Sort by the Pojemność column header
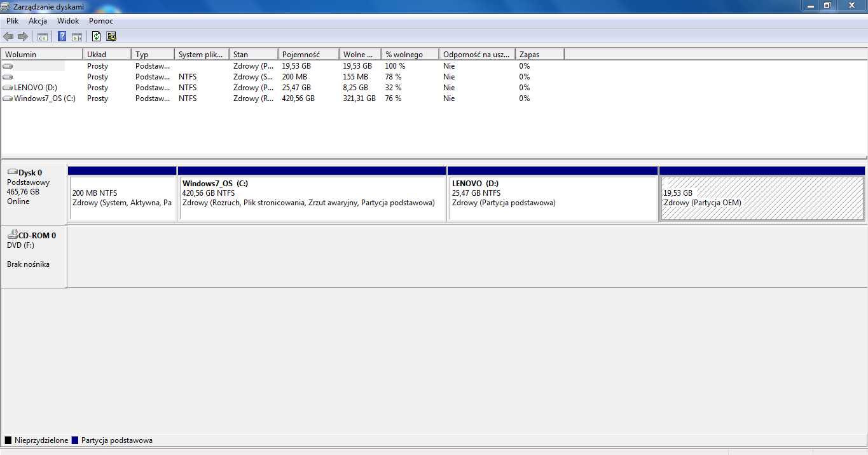Viewport: 868px width, 455px height. (308, 55)
